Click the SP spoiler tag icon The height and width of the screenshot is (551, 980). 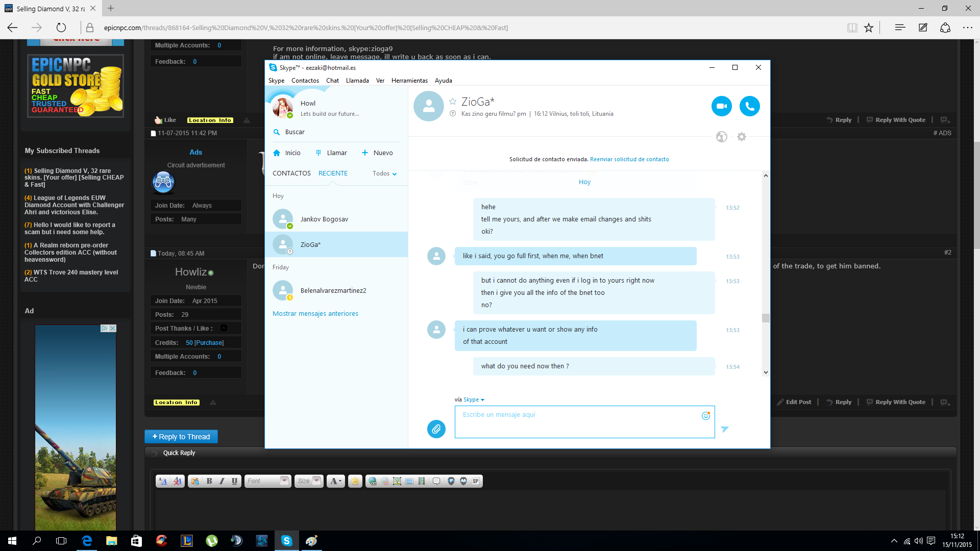tap(476, 481)
